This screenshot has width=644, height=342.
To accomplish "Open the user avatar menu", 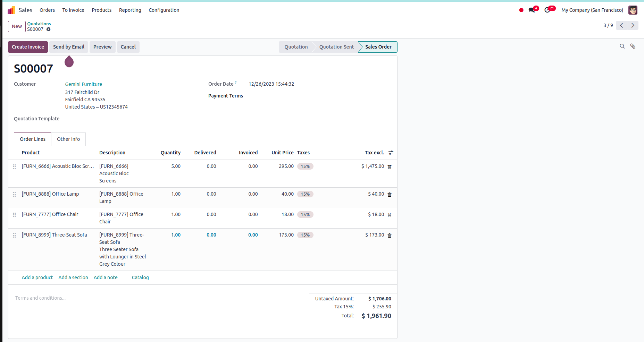I will (x=633, y=10).
